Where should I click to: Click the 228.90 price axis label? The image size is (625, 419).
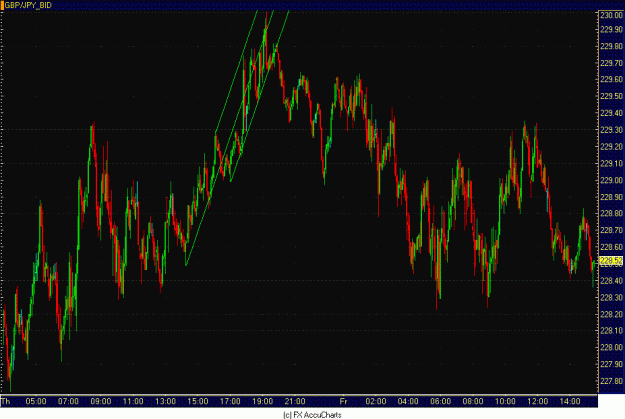pos(611,197)
